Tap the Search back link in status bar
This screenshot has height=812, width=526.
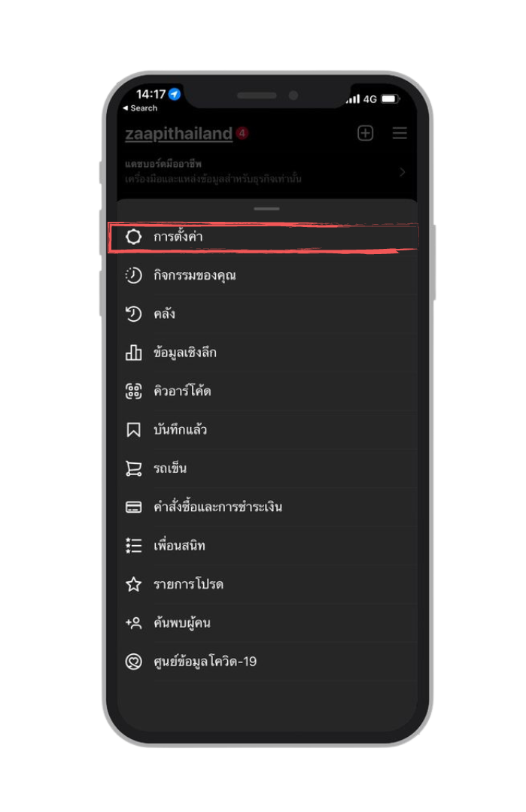[x=140, y=108]
